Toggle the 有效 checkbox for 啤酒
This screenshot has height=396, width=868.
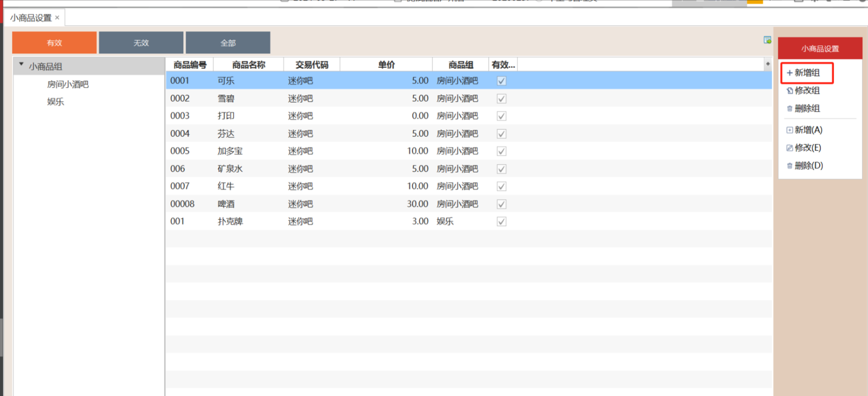pyautogui.click(x=501, y=204)
